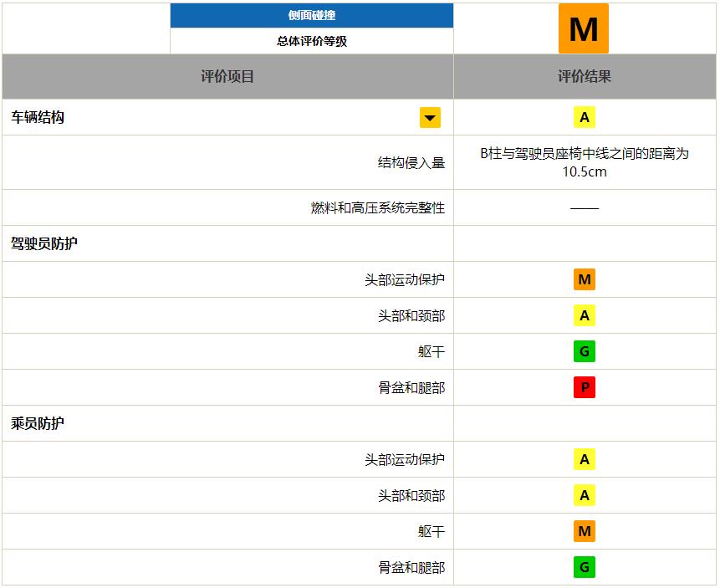Click the 躯干 label under 驾驶员防护
The width and height of the screenshot is (720, 588).
click(x=431, y=351)
